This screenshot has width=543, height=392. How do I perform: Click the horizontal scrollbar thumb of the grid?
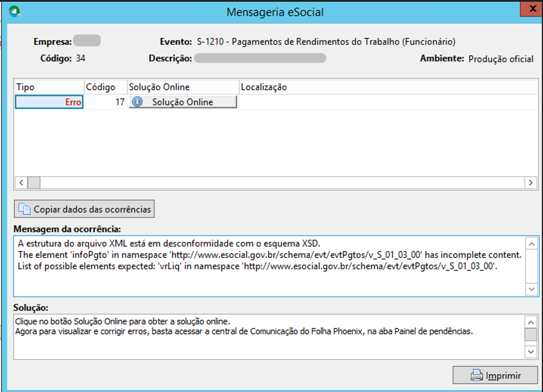point(34,182)
